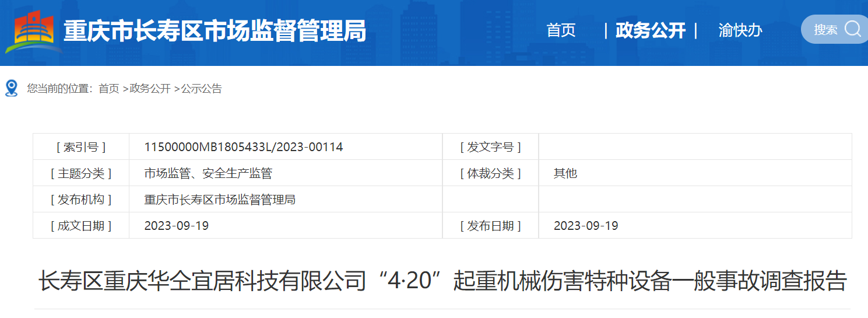Click the [ 发文字号 ] label cell
868x318 pixels.
point(490,147)
